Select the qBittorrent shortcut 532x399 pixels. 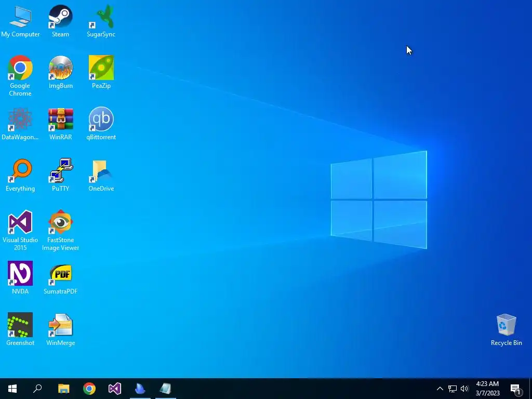point(101,124)
